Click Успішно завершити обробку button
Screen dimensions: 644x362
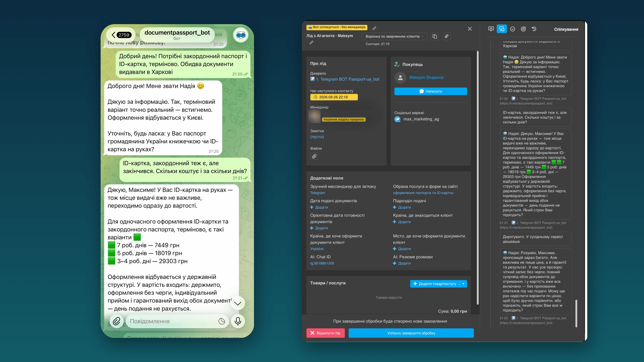[x=411, y=333]
